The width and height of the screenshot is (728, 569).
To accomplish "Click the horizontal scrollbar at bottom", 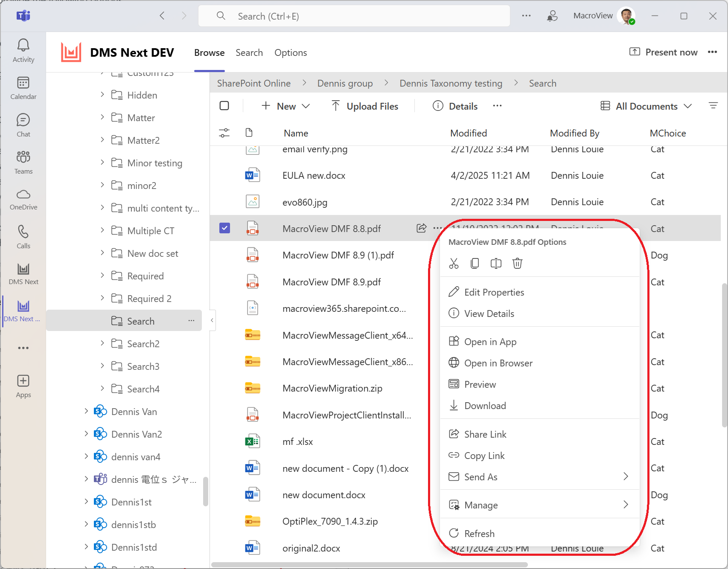I will 370,564.
